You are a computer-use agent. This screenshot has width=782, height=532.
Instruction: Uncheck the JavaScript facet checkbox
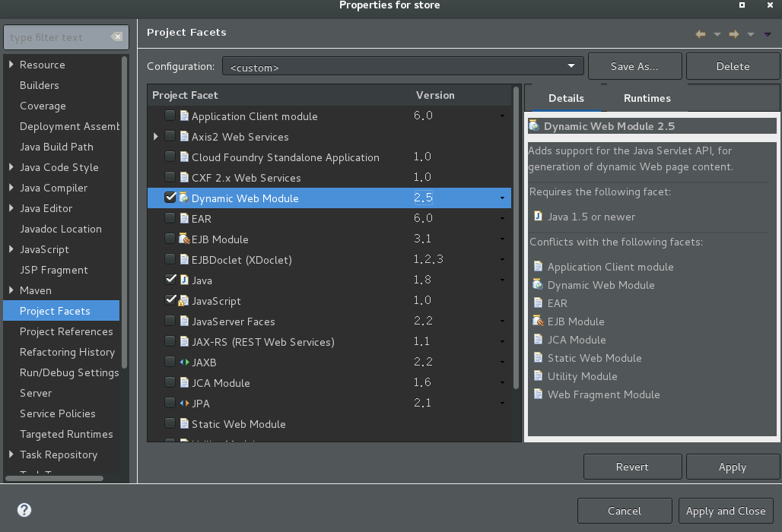tap(170, 301)
